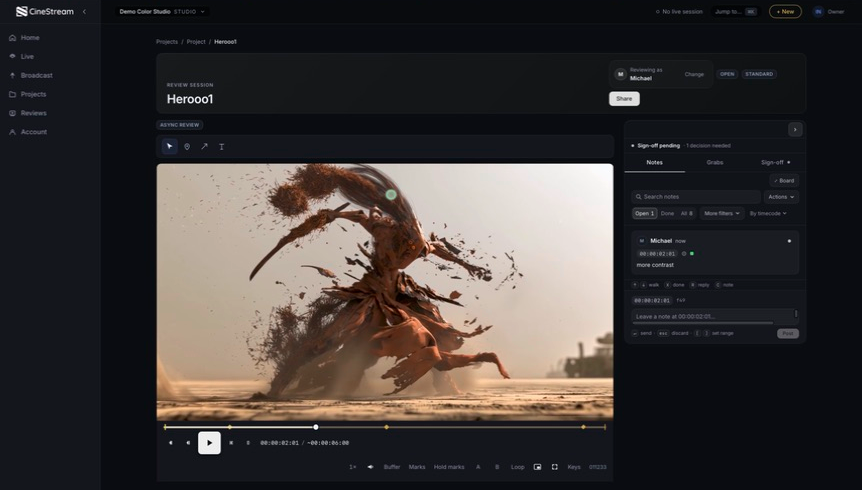Screen dimensions: 862x490
Task: Enable picture-in-picture mode
Action: (537, 467)
